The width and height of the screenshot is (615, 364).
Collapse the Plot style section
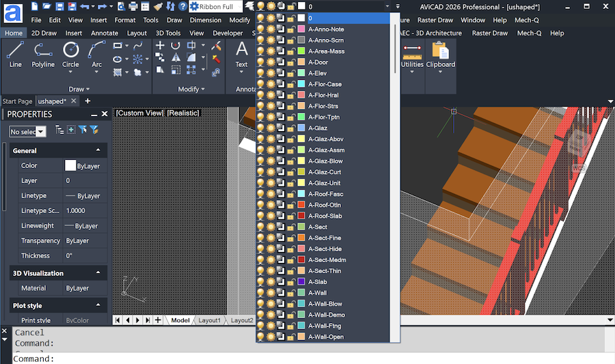(98, 305)
